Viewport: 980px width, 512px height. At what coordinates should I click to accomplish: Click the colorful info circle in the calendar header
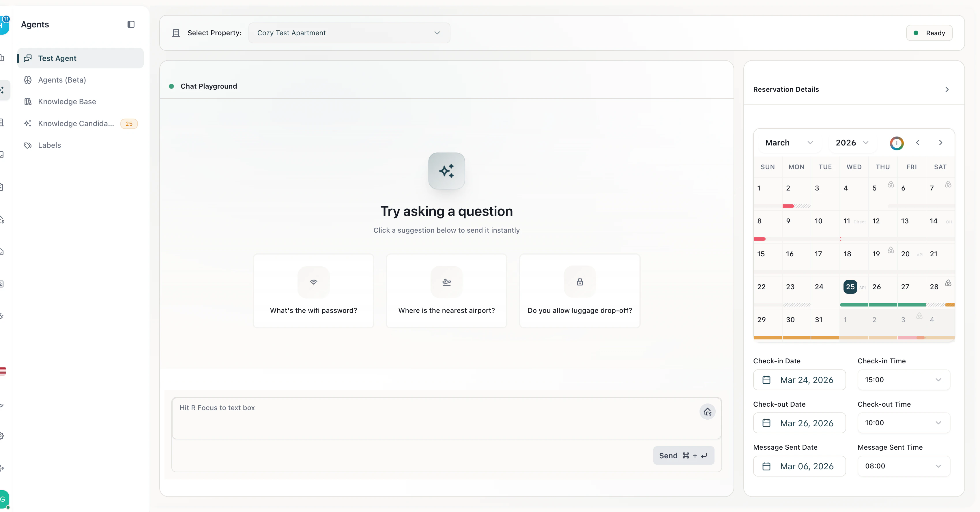(896, 143)
